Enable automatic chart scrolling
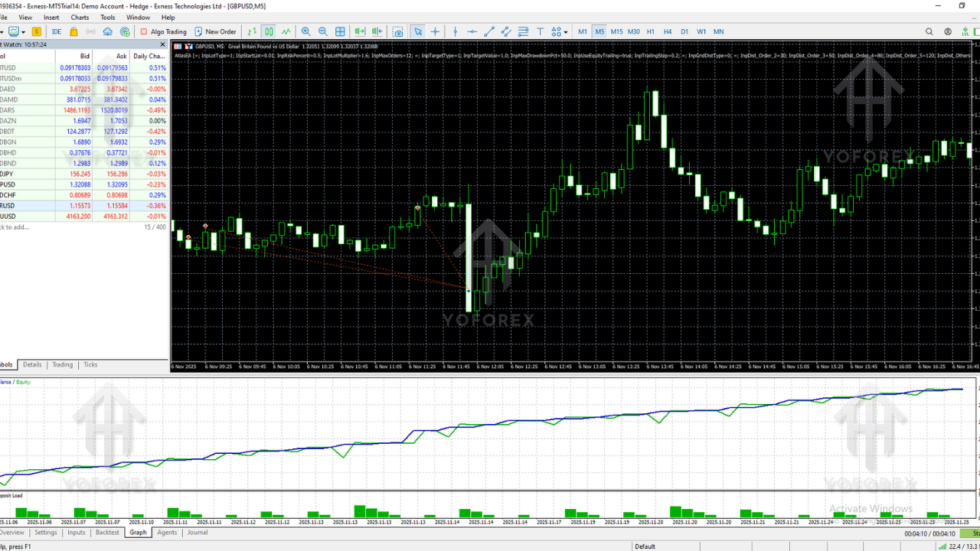The image size is (980, 551). [358, 31]
